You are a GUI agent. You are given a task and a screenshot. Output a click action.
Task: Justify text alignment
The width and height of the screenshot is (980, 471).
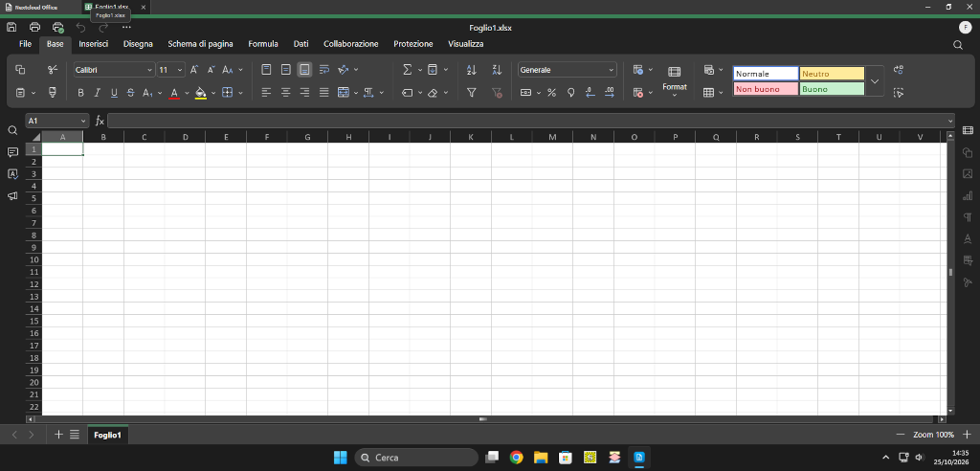(x=323, y=93)
